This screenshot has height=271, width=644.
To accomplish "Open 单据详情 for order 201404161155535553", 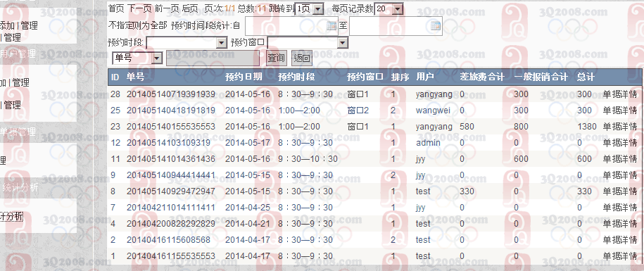I will [x=620, y=256].
